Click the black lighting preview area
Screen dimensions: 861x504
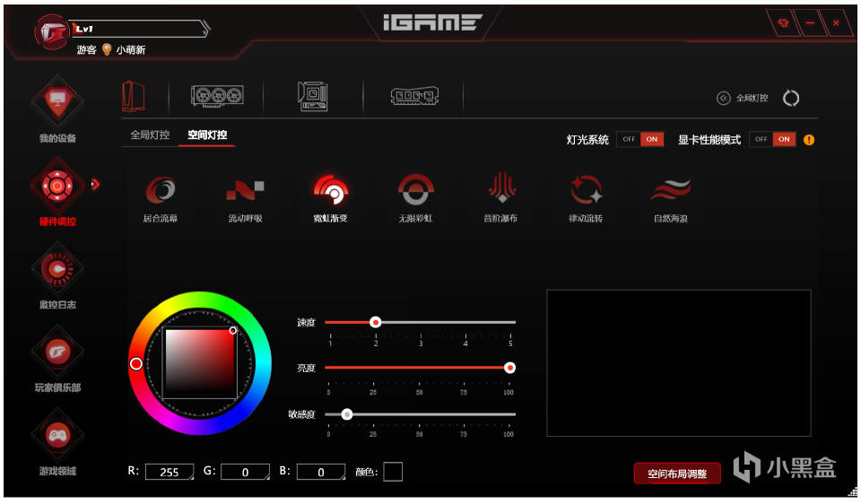pos(679,363)
